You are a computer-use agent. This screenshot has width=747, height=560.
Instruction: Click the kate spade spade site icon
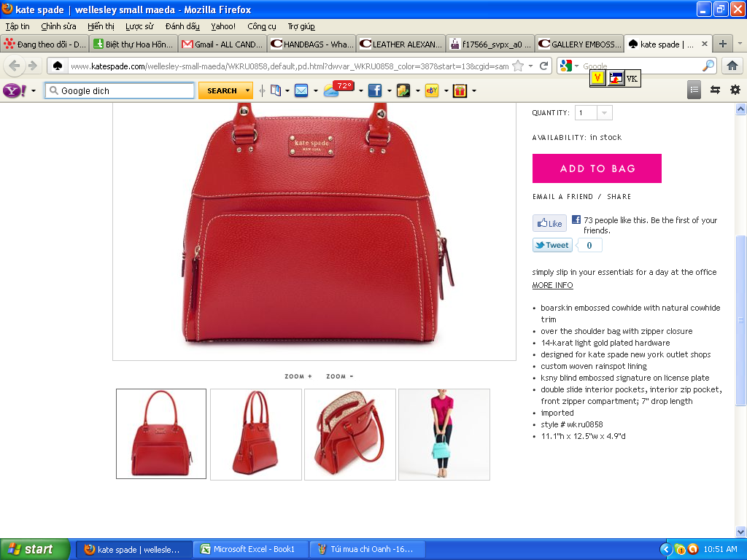pos(58,66)
